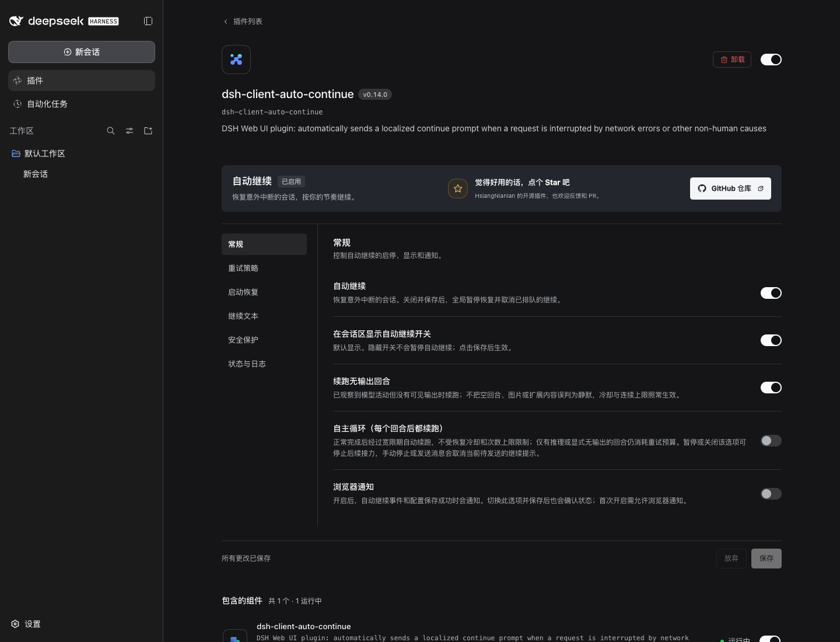Click the plugin's blue logo icon

point(236,60)
